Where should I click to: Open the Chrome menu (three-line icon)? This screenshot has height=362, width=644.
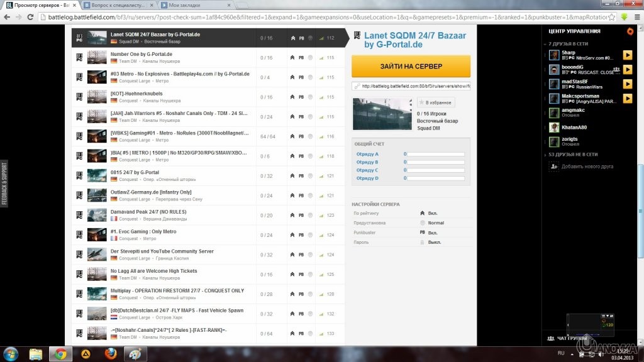pyautogui.click(x=636, y=17)
